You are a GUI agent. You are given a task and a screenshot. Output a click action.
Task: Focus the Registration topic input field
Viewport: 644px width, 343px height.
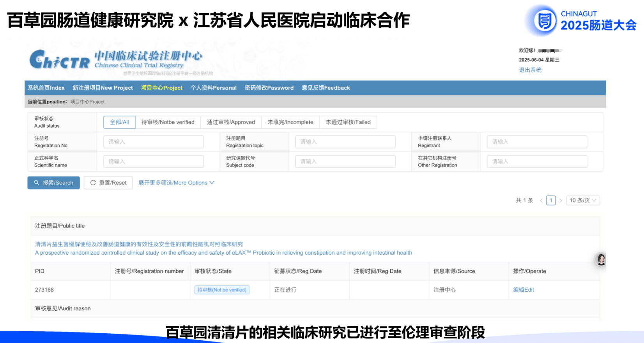[345, 142]
